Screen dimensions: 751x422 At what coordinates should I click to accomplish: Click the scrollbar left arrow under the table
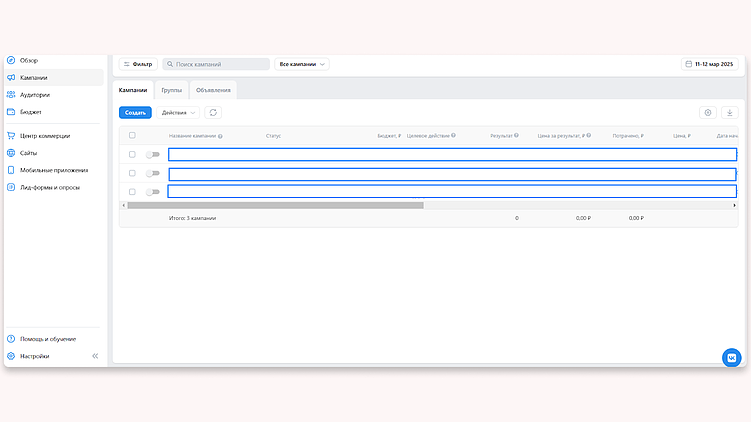pos(124,205)
